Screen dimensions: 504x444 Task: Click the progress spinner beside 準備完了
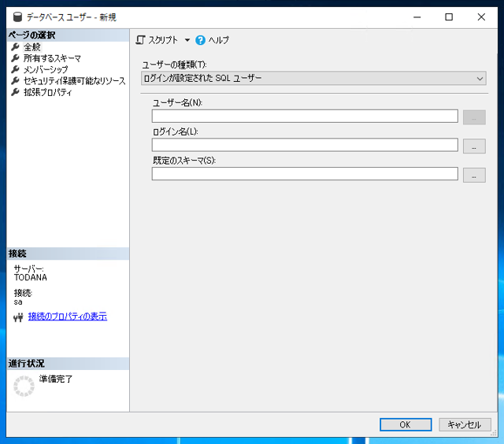pyautogui.click(x=24, y=387)
